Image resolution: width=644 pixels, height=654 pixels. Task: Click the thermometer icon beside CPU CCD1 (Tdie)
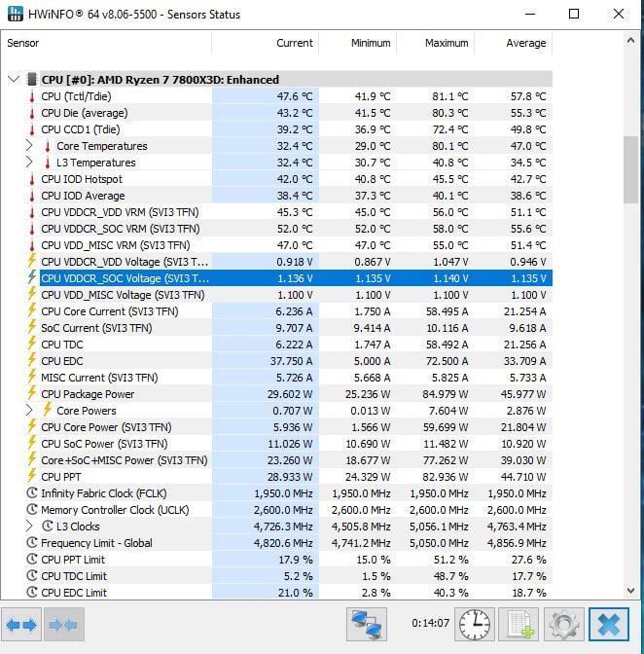click(32, 129)
